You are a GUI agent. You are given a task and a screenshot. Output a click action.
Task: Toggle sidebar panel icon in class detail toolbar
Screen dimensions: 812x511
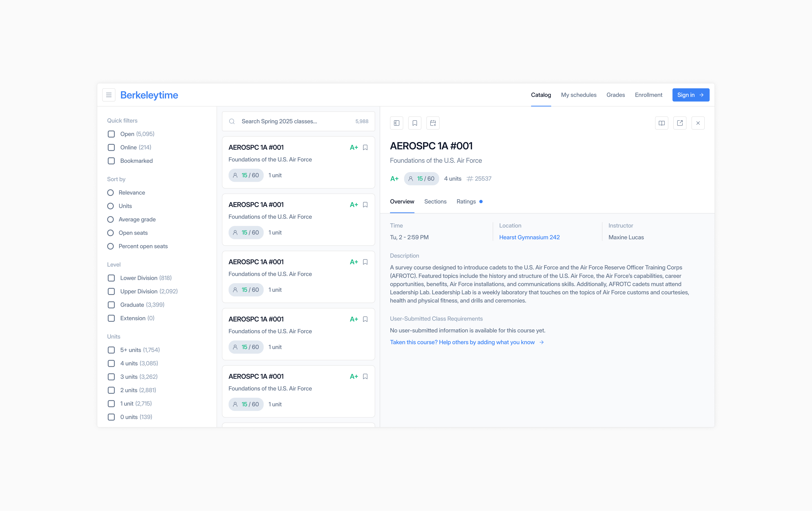pos(397,123)
